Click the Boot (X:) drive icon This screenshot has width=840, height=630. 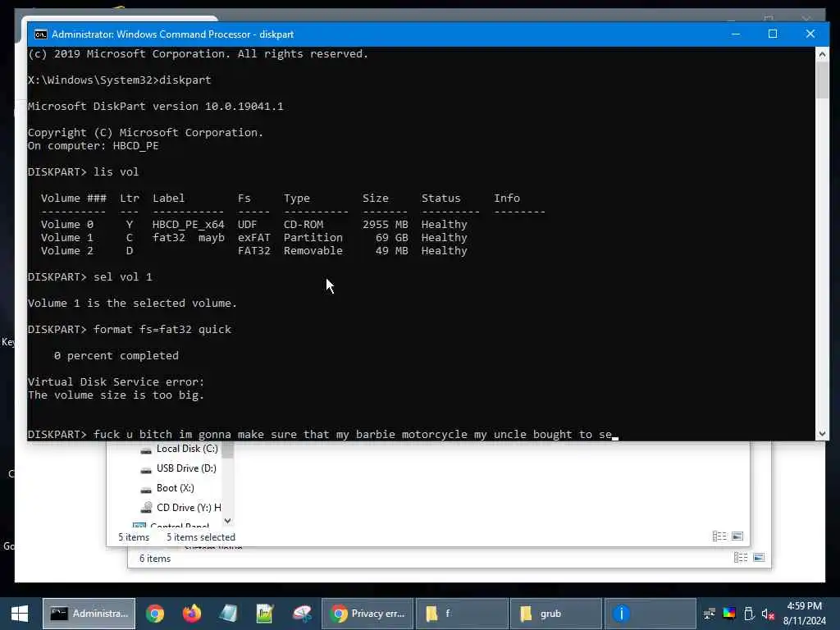point(146,489)
